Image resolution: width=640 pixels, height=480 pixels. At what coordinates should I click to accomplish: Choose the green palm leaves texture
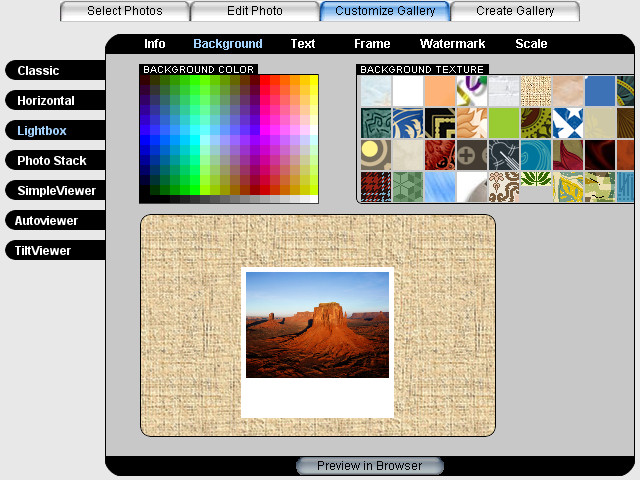click(536, 180)
